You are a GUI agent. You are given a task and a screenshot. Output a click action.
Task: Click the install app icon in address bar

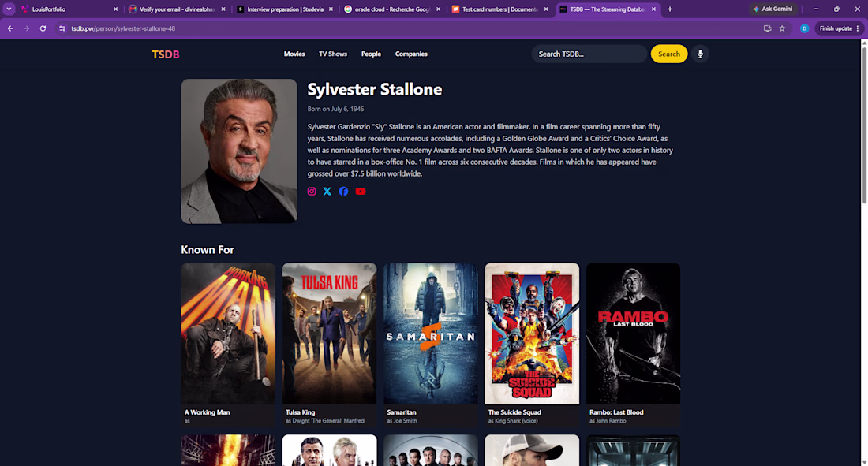click(767, 28)
